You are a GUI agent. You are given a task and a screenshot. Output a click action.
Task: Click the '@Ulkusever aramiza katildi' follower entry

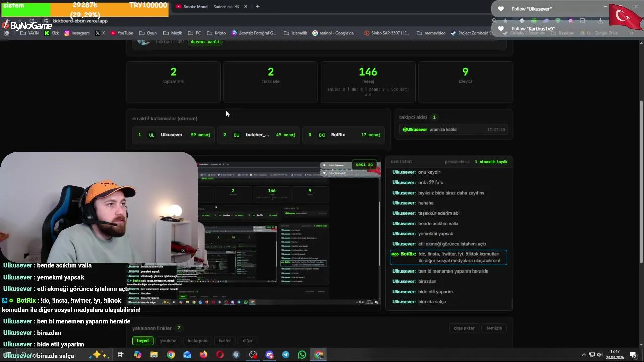(453, 129)
